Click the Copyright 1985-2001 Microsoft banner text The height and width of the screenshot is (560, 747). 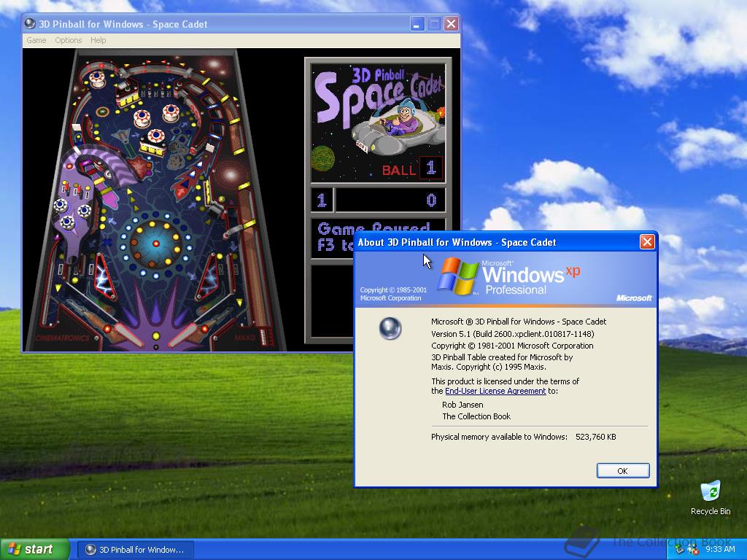coord(393,294)
